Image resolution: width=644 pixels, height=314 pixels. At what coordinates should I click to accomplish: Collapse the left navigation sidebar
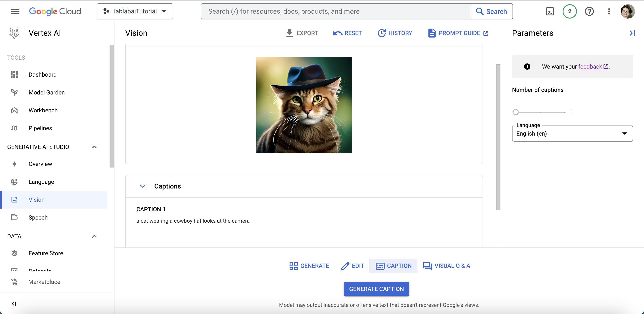tap(14, 304)
